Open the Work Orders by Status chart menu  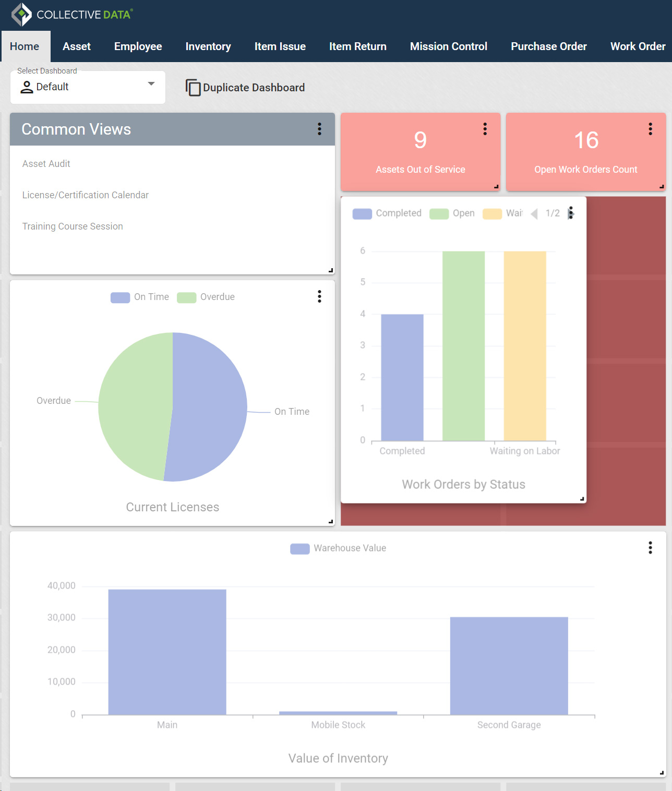coord(570,213)
